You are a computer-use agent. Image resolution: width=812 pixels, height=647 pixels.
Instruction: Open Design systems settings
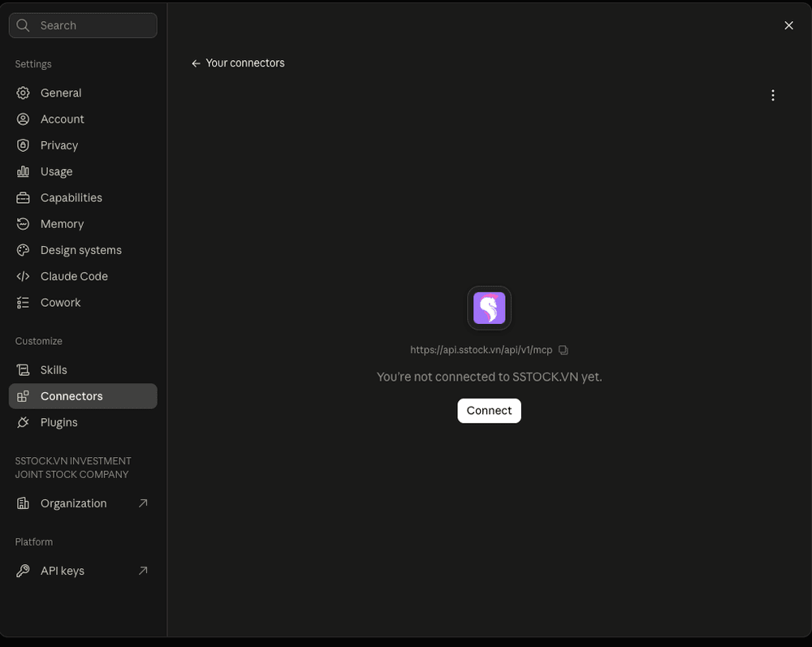click(83, 250)
